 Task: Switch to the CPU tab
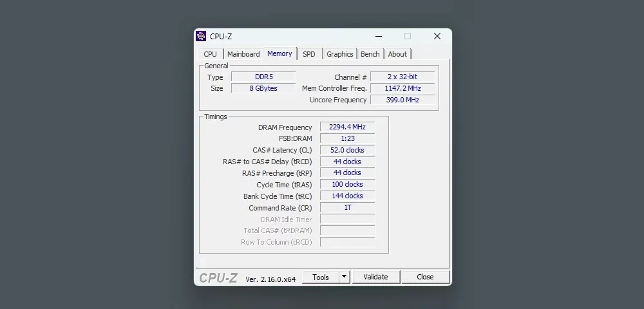pyautogui.click(x=210, y=54)
